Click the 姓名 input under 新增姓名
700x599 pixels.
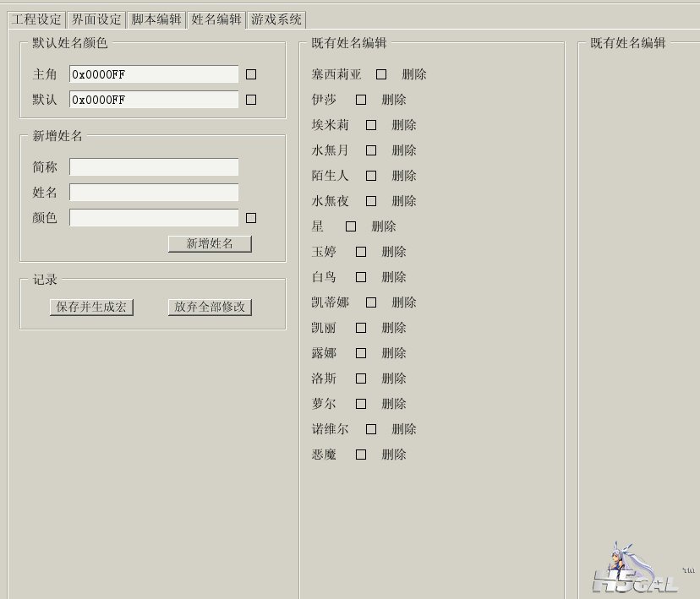point(154,193)
